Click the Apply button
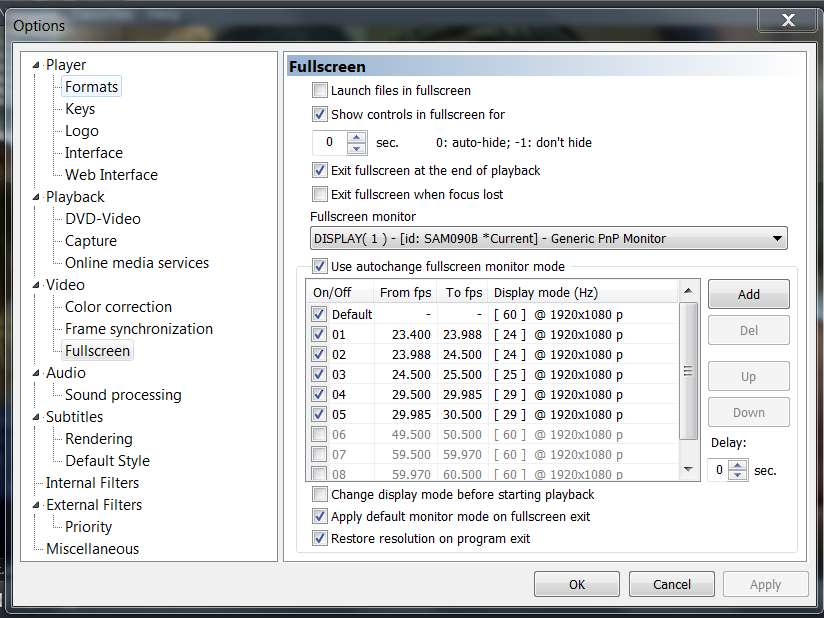The height and width of the screenshot is (618, 824). pyautogui.click(x=766, y=584)
